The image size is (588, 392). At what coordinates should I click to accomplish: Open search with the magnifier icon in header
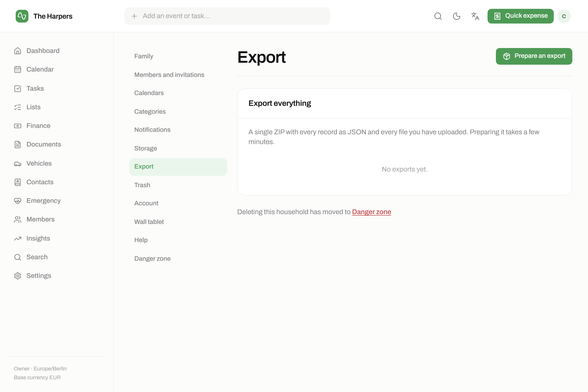click(438, 16)
